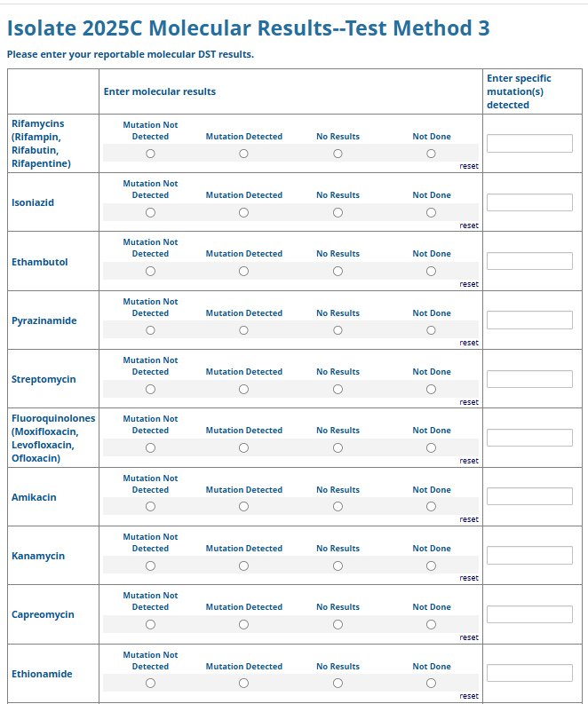This screenshot has height=704, width=588.
Task: Select Mutation Not Detected for Isoniazid
Action: pos(150,212)
